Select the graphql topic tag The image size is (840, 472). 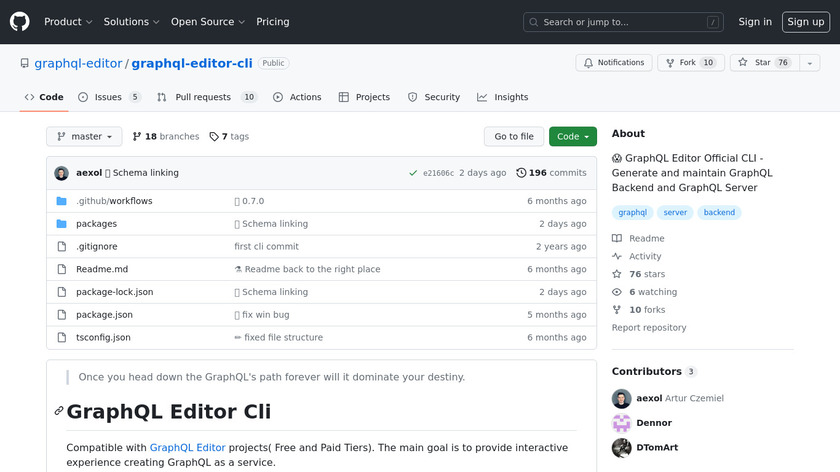point(632,213)
